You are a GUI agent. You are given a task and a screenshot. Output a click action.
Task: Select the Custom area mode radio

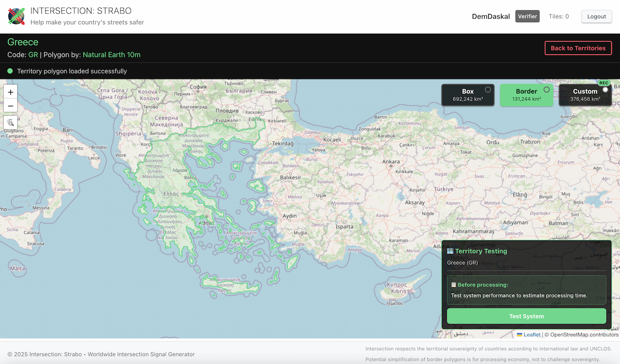(605, 88)
